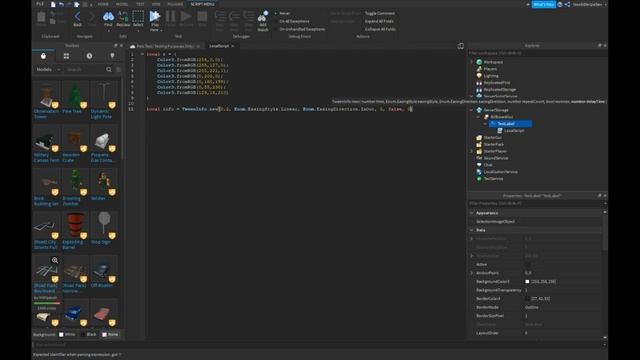This screenshot has width=640, height=360.
Task: Collapse the Appearance properties section
Action: coord(472,213)
